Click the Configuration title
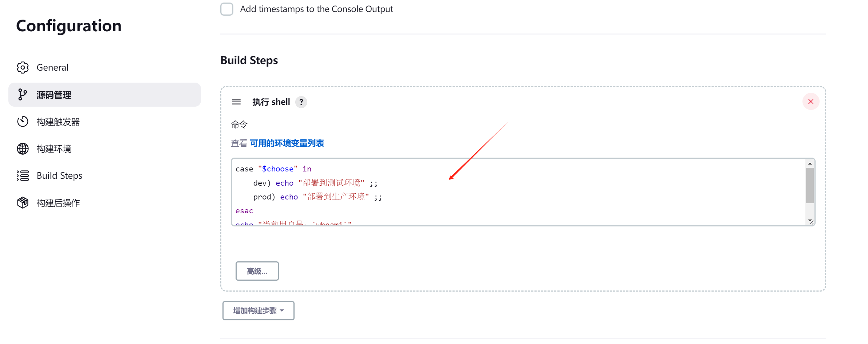The image size is (868, 344). point(69,26)
